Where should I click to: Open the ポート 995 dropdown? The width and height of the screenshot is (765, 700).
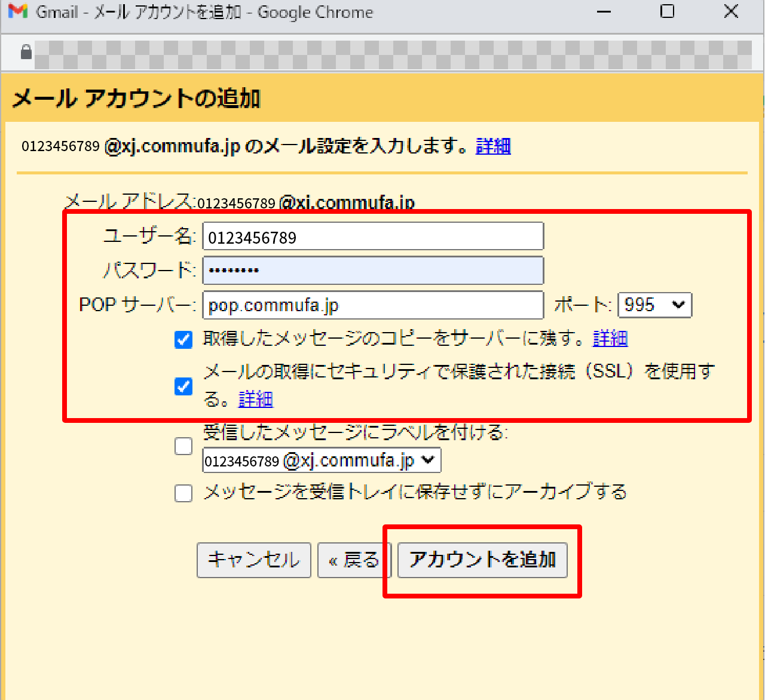click(654, 305)
